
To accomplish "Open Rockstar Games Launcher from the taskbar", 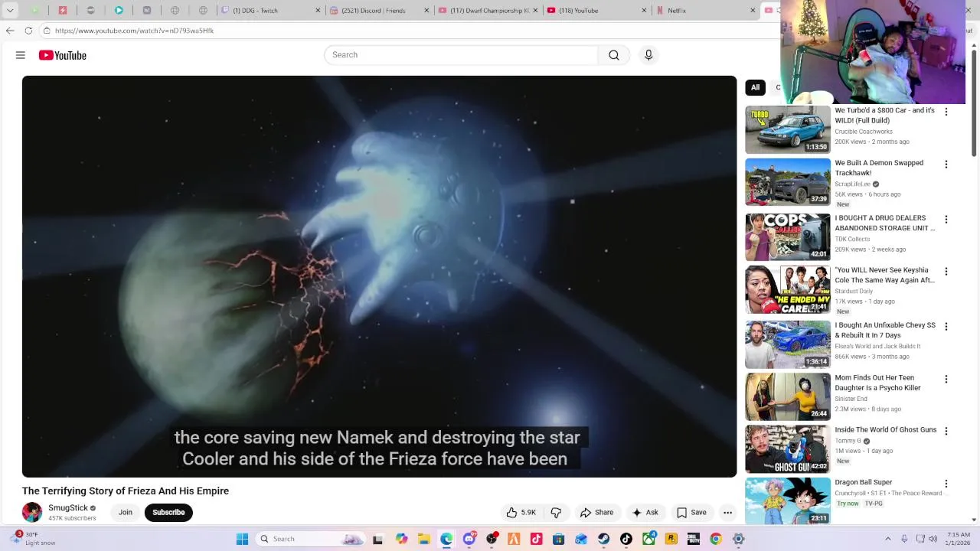I will pos(671,539).
